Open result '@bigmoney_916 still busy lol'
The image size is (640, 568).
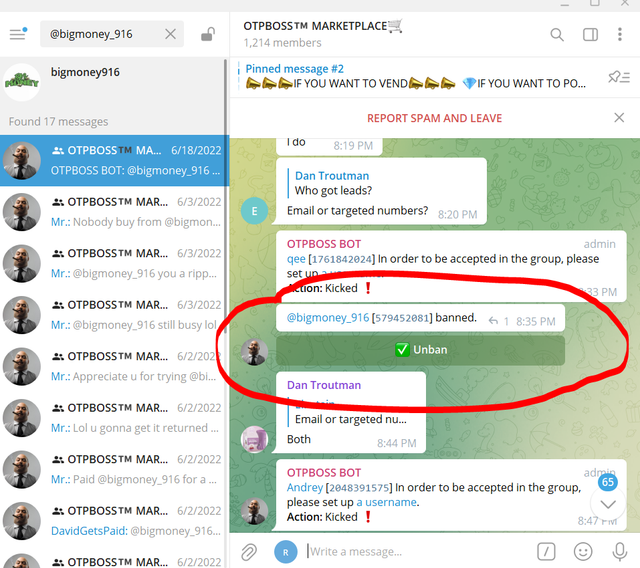click(112, 315)
